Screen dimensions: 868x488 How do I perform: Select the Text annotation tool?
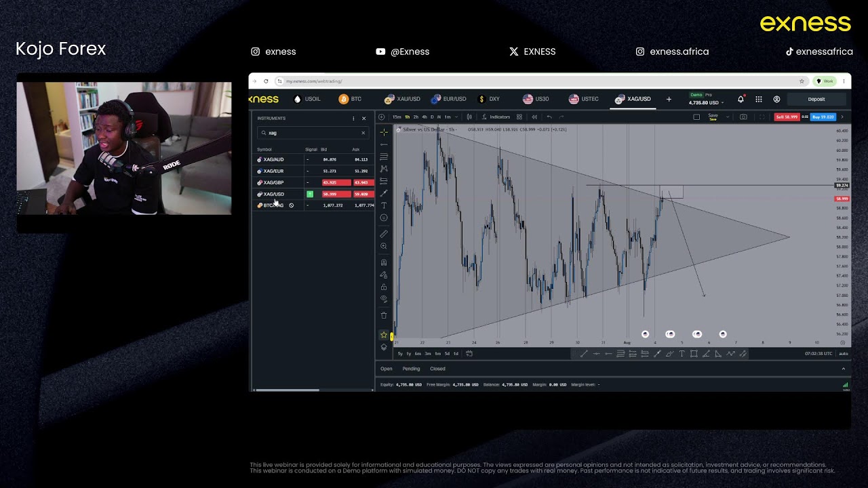384,205
